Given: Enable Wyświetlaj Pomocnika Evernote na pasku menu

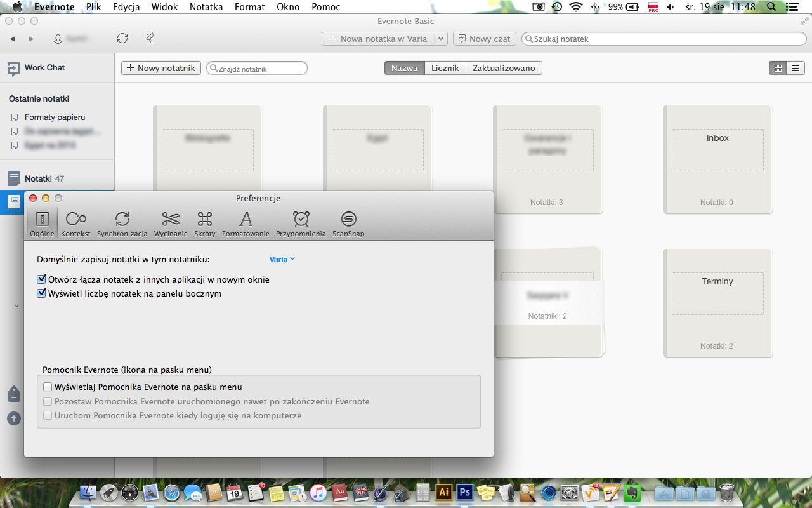Looking at the screenshot, I should coord(48,386).
